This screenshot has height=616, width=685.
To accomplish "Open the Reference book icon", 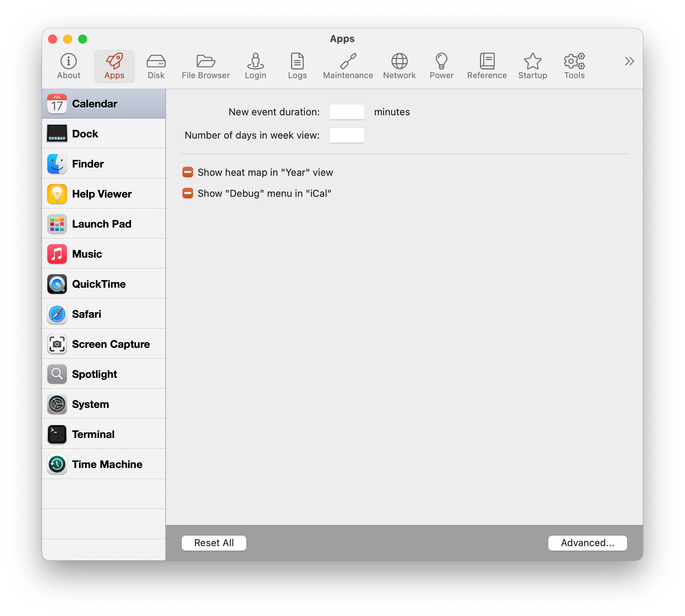I will (x=487, y=61).
